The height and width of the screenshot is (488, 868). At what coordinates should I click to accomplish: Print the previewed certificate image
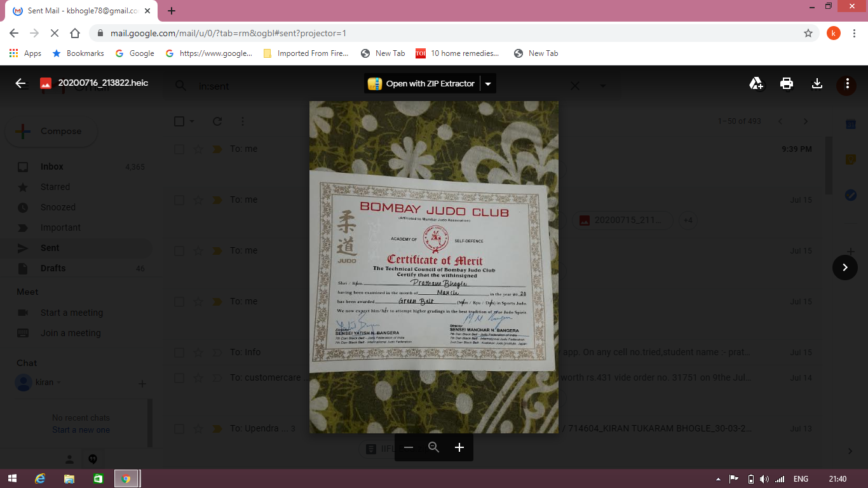click(787, 83)
